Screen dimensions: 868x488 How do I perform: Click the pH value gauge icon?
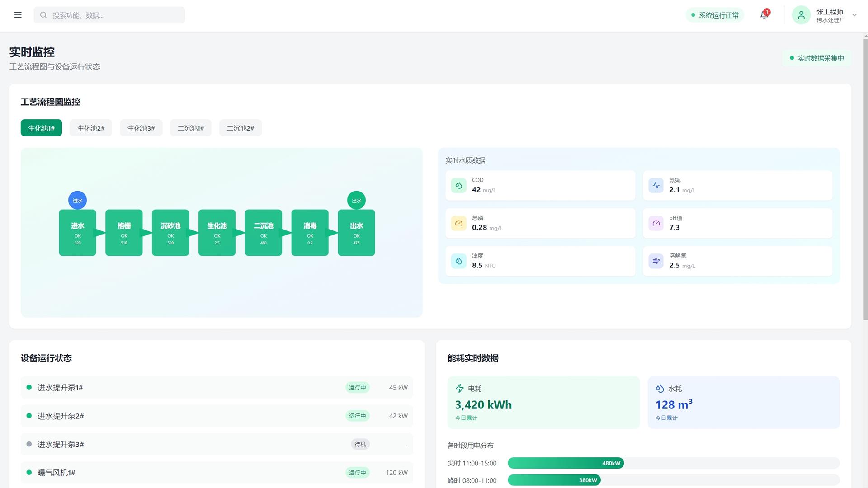pos(656,223)
